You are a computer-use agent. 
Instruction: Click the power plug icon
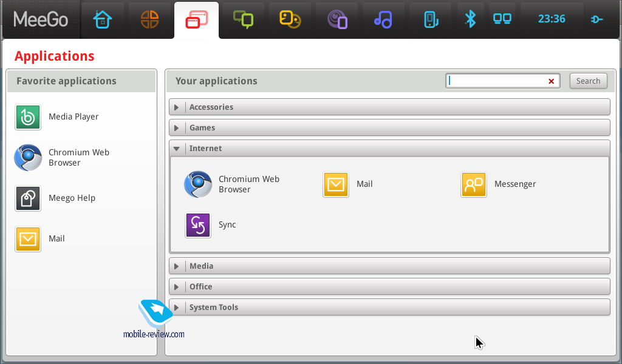[596, 19]
